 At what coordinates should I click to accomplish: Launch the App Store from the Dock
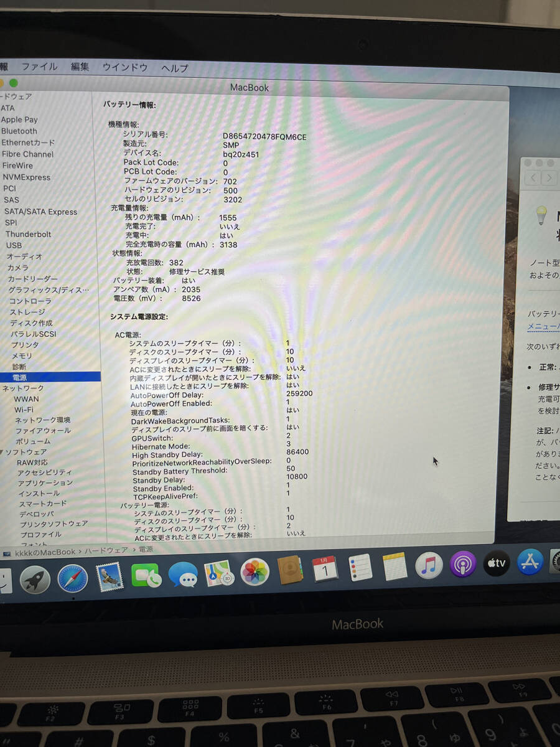530,561
